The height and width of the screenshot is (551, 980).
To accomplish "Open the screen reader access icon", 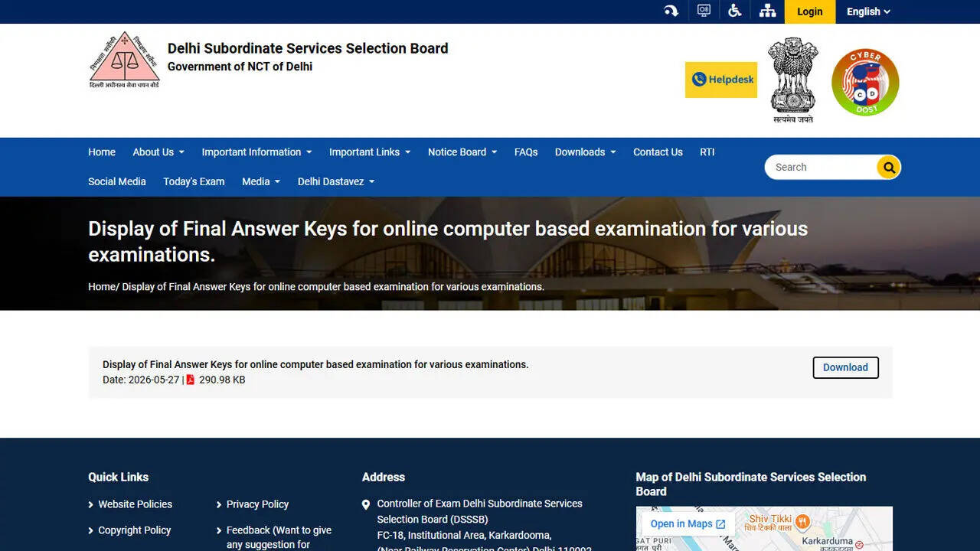I will click(x=704, y=11).
